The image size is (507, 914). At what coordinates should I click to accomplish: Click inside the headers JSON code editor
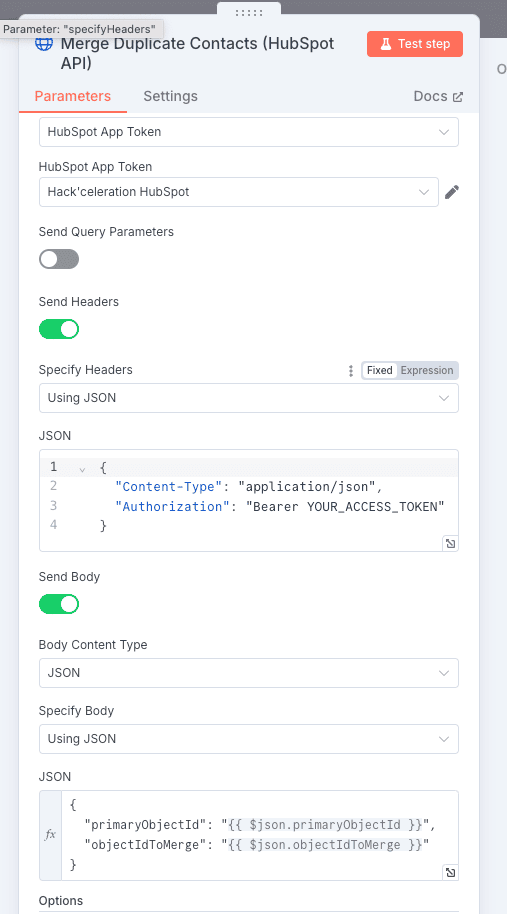(x=249, y=500)
